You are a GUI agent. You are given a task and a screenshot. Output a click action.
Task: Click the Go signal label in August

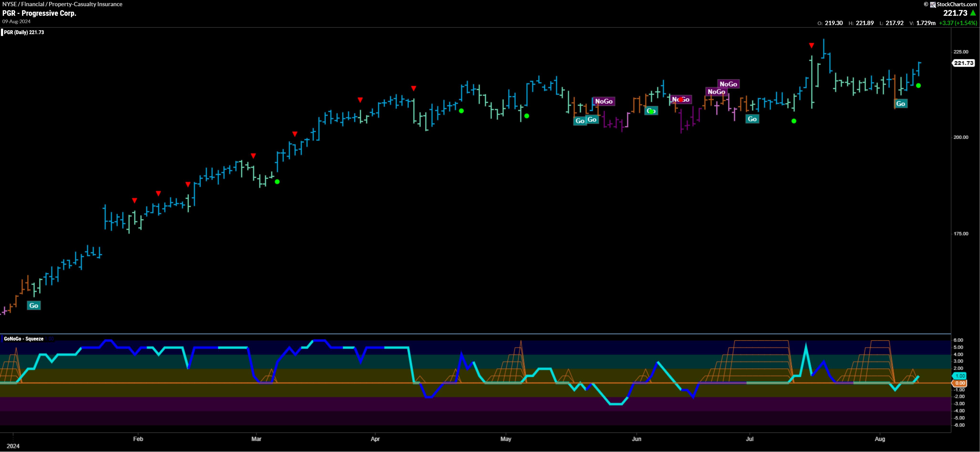[901, 104]
